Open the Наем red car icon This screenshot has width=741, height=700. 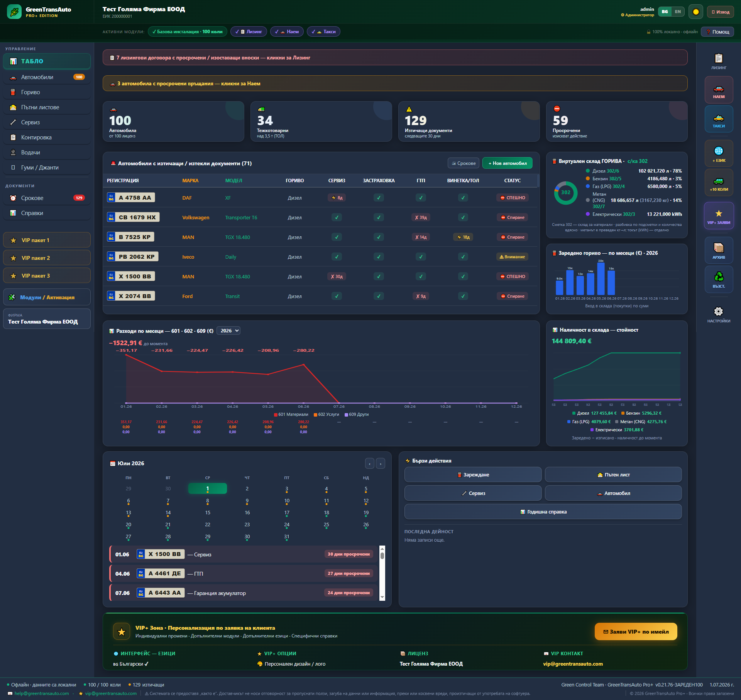pyautogui.click(x=719, y=90)
